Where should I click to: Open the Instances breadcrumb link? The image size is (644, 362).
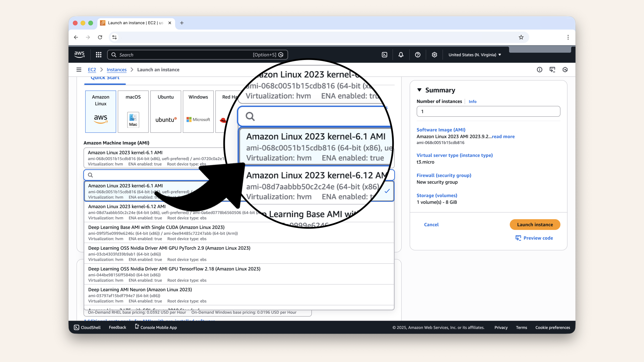[116, 70]
